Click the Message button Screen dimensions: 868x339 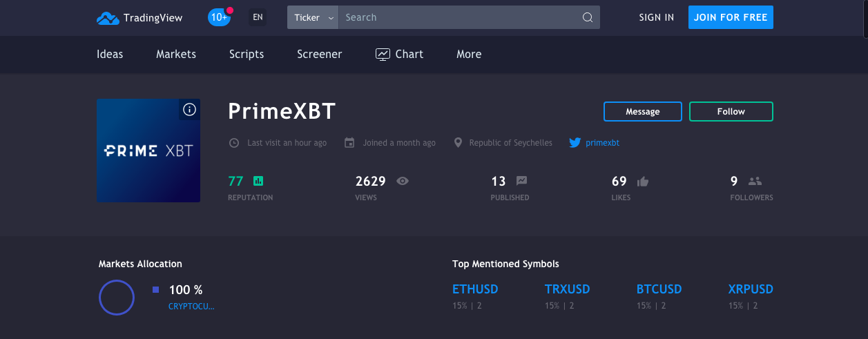[x=643, y=111]
